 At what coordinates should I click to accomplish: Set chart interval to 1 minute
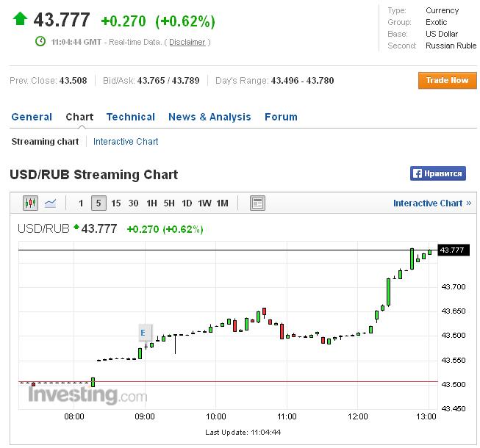pos(81,203)
